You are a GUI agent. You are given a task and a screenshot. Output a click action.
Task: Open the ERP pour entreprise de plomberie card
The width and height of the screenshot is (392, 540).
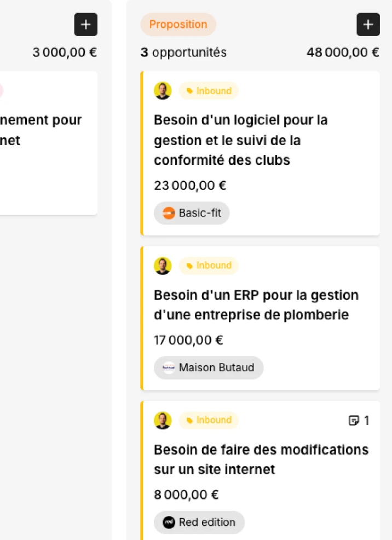(255, 305)
